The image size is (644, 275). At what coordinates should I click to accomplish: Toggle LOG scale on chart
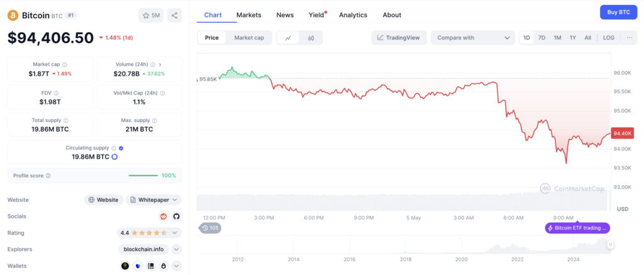coord(609,37)
